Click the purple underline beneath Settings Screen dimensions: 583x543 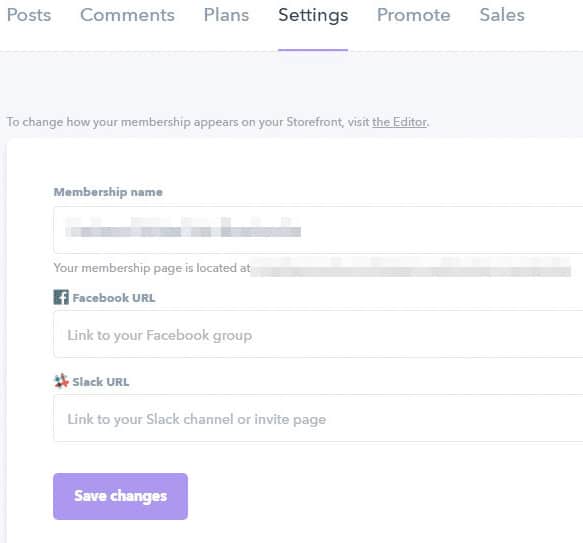313,49
